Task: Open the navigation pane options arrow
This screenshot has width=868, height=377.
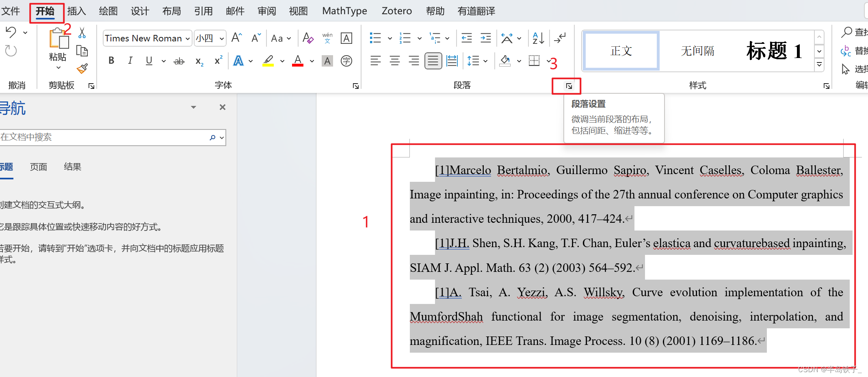Action: (193, 107)
